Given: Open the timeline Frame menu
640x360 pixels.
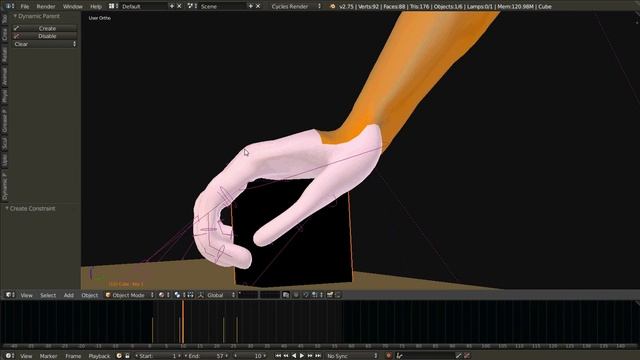Looking at the screenshot, I should pos(73,356).
